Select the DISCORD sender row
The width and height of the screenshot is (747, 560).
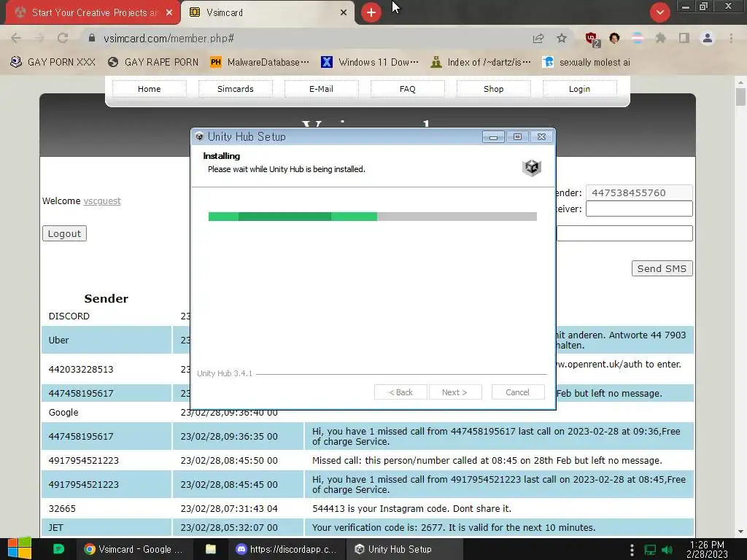pyautogui.click(x=107, y=316)
